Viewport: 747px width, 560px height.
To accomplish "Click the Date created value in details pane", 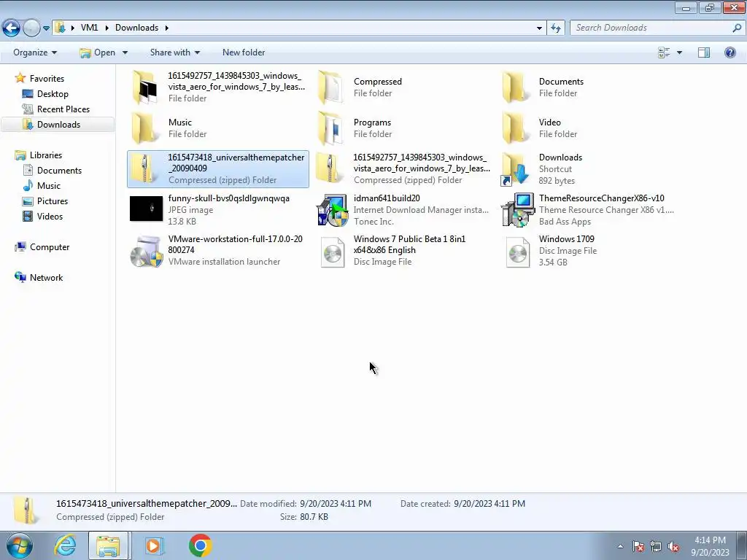I will tap(489, 503).
